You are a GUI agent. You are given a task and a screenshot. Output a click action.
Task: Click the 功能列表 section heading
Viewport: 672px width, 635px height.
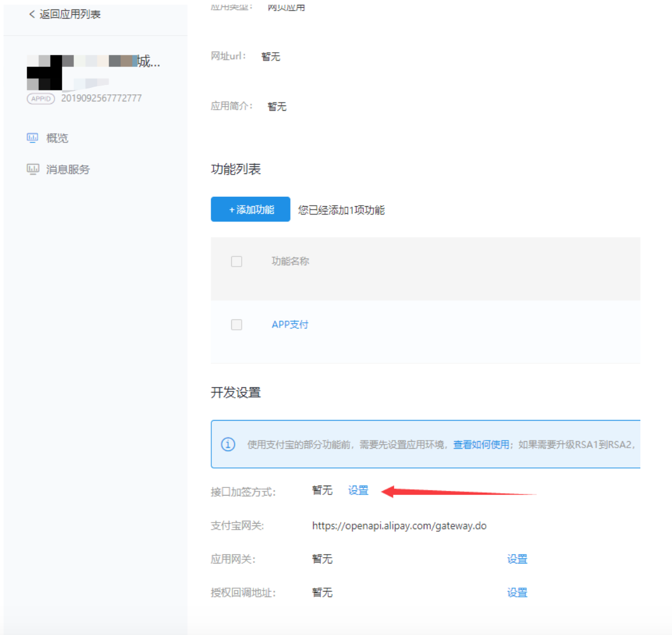[x=236, y=169]
